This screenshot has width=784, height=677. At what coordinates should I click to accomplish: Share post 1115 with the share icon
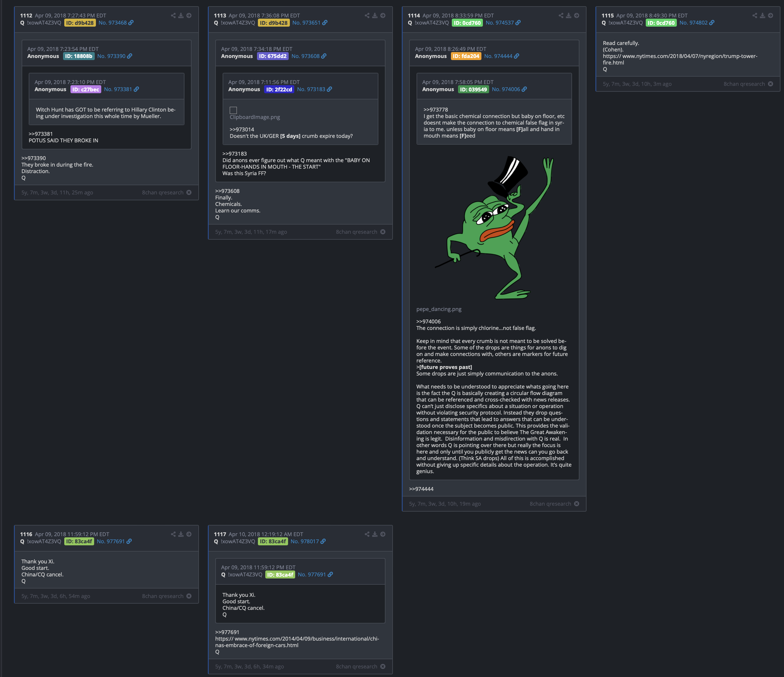(x=755, y=15)
